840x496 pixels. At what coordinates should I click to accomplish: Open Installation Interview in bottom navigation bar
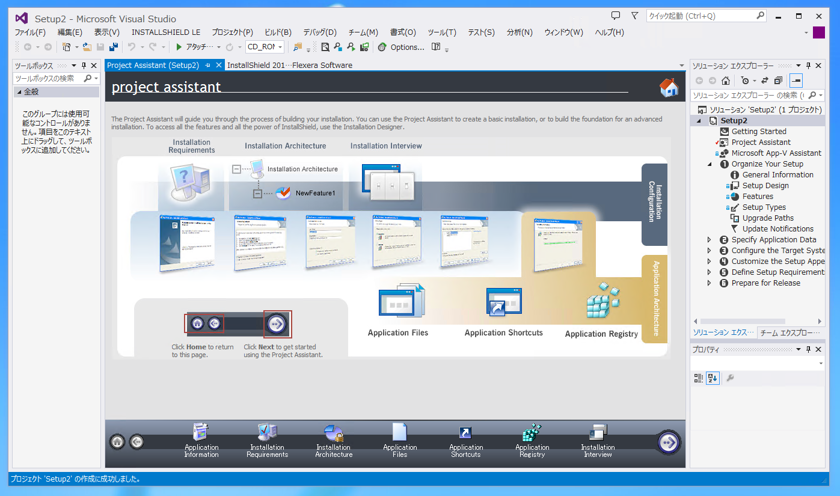pos(598,440)
